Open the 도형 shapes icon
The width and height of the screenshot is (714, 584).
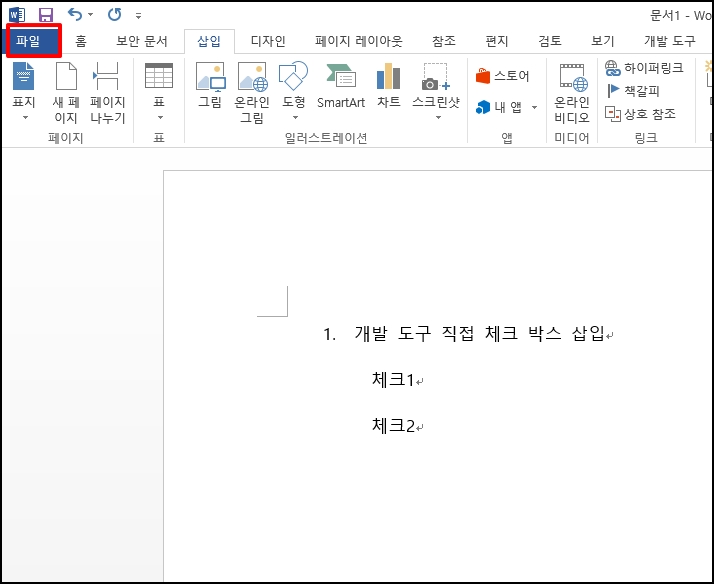tap(293, 76)
